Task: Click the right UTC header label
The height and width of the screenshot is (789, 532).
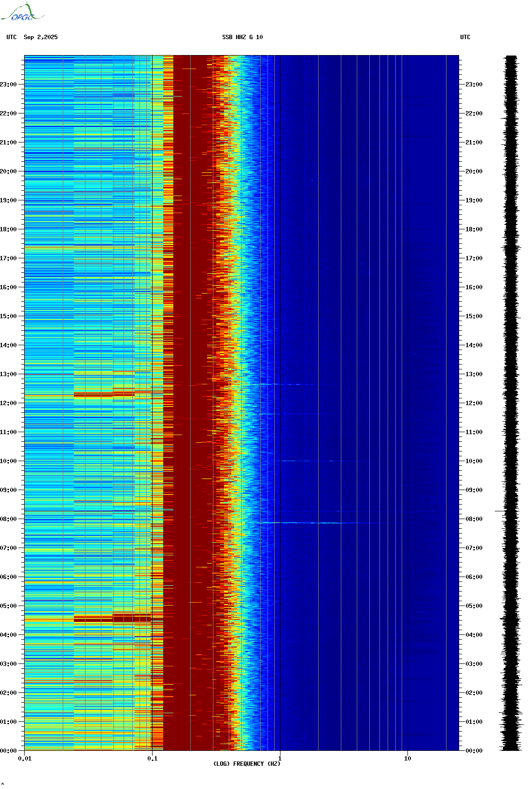Action: click(465, 37)
